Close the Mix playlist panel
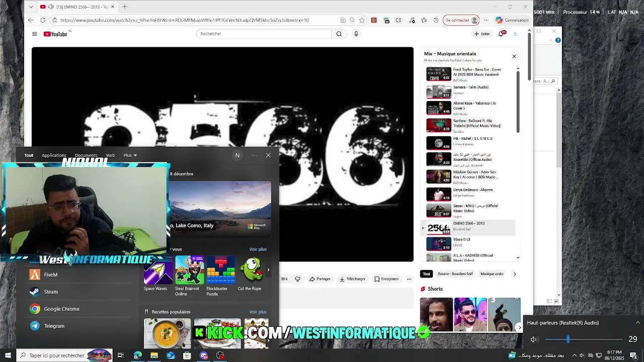 pos(514,56)
